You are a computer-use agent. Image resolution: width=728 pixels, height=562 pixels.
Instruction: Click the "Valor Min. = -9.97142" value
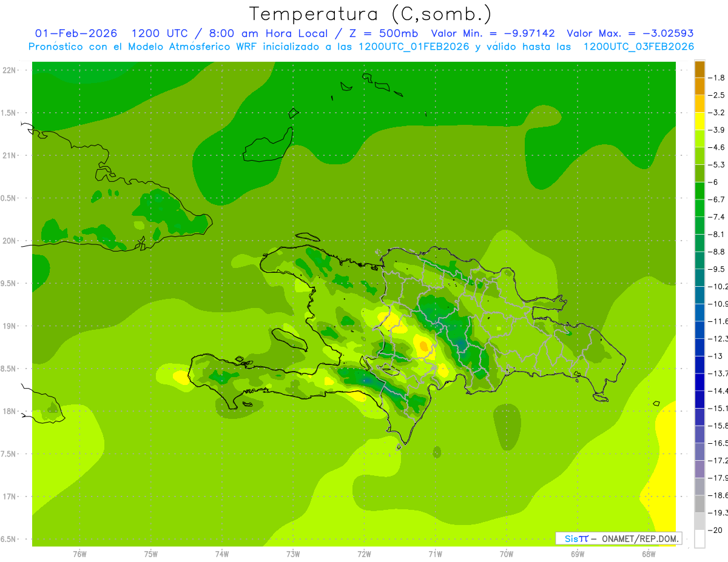[493, 33]
